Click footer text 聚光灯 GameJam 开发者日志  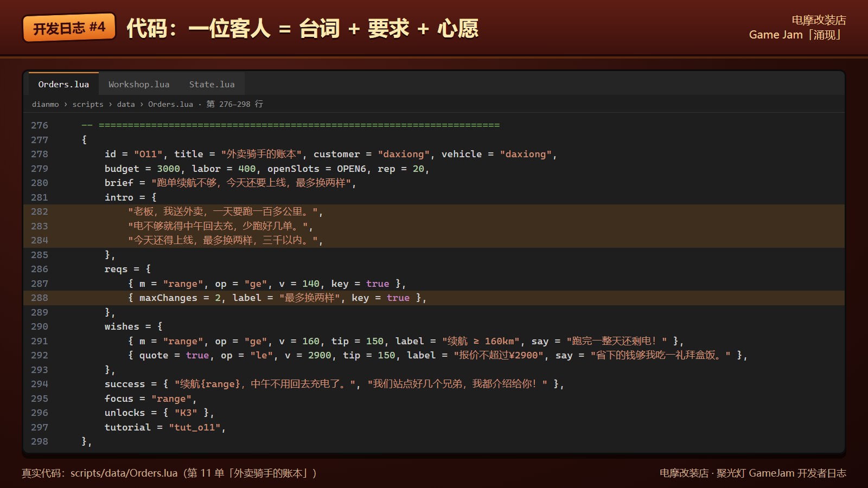[781, 473]
